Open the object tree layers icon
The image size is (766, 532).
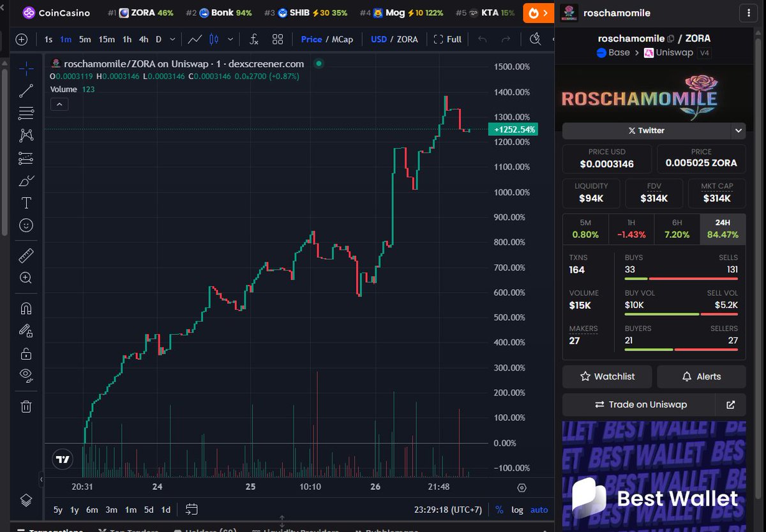click(26, 499)
